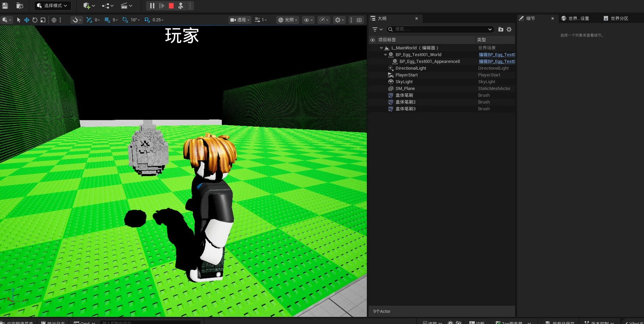Advance a single frame in play
The height and width of the screenshot is (324, 644).
162,6
